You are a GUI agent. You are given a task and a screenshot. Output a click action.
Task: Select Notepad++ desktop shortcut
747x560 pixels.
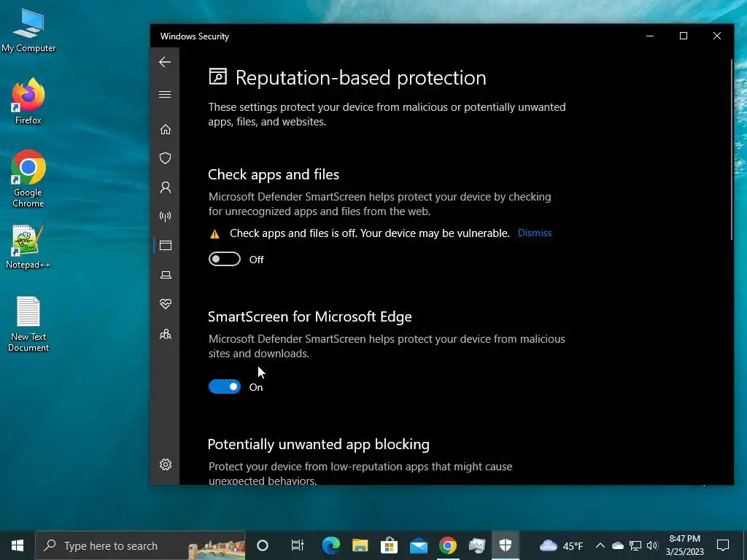pyautogui.click(x=28, y=246)
